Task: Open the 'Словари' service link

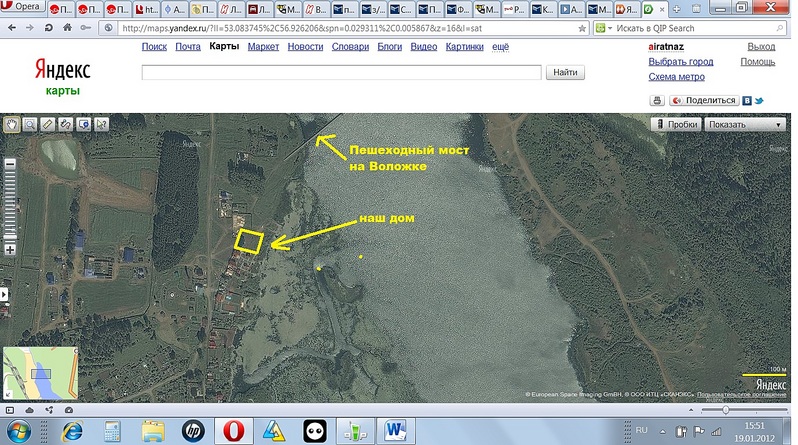Action: tap(350, 47)
